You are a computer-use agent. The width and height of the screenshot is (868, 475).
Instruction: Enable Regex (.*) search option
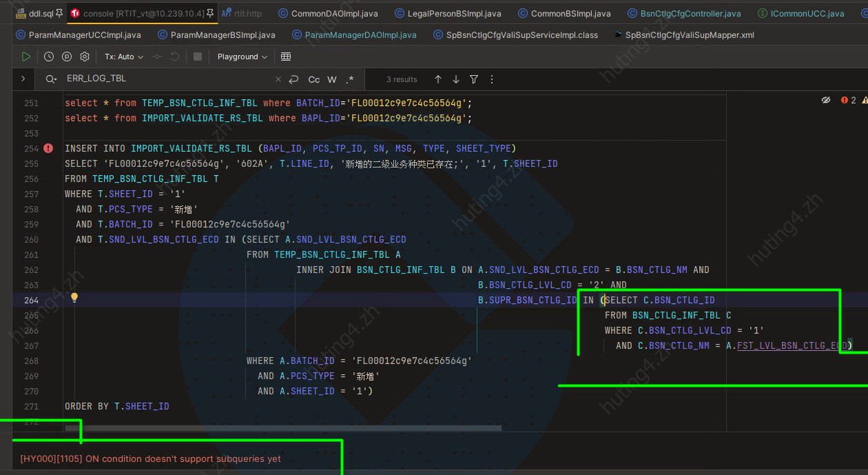[x=350, y=79]
